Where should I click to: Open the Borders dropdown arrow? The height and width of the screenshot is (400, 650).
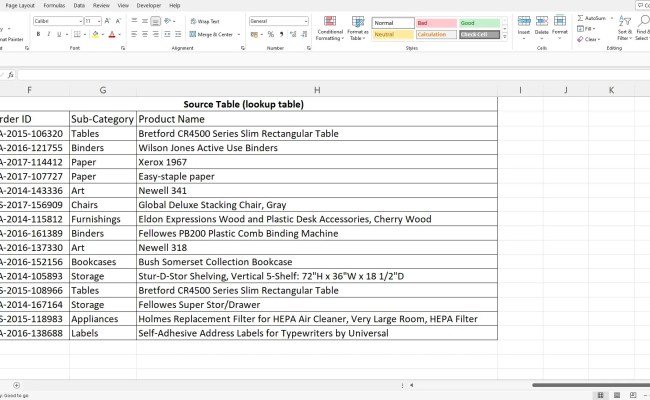(x=85, y=34)
